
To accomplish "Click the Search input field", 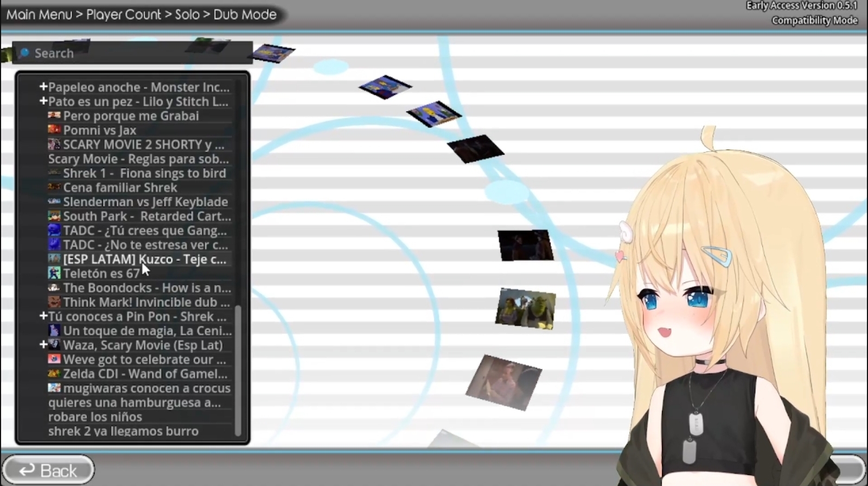I will pyautogui.click(x=132, y=53).
